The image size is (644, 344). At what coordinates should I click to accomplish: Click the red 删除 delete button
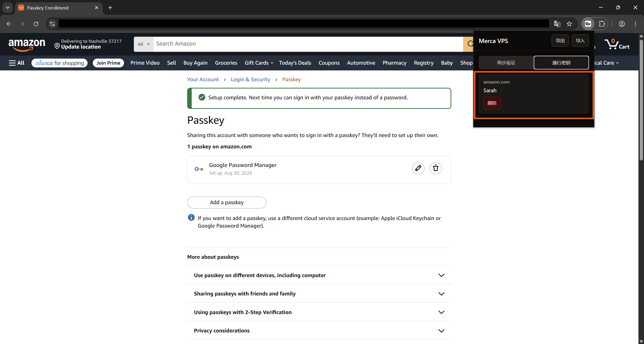(x=492, y=103)
